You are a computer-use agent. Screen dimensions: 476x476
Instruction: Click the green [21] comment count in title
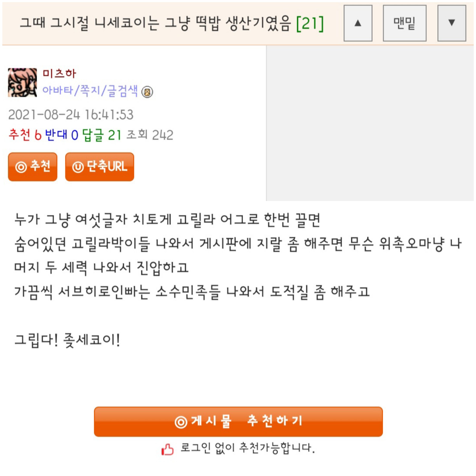(x=310, y=24)
